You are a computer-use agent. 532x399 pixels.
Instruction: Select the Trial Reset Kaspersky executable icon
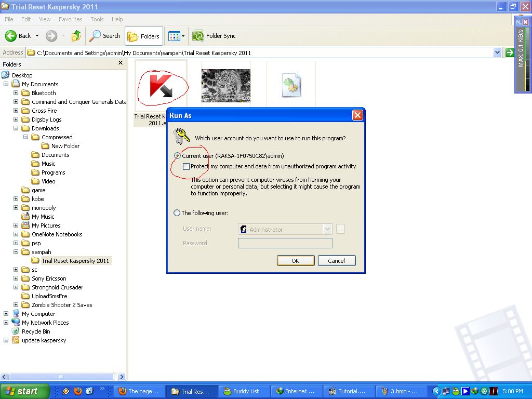(x=161, y=86)
